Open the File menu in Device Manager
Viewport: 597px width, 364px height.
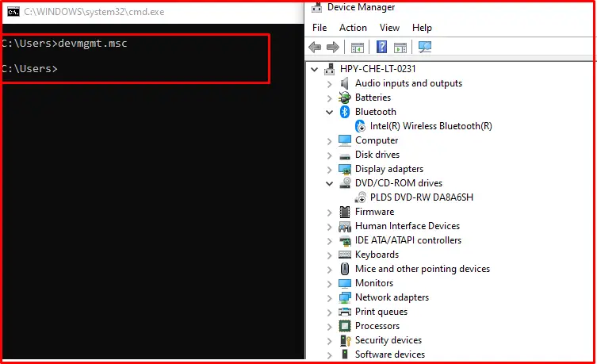click(320, 28)
